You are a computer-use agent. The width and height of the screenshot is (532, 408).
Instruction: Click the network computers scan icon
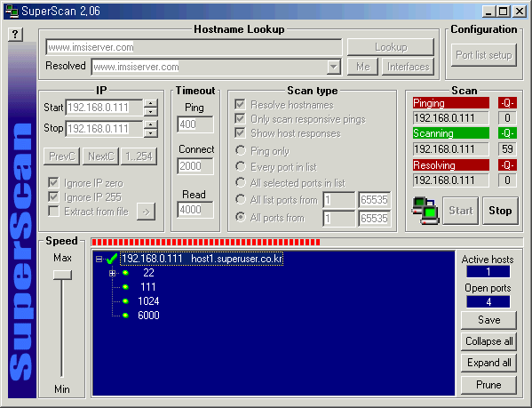[x=425, y=211]
